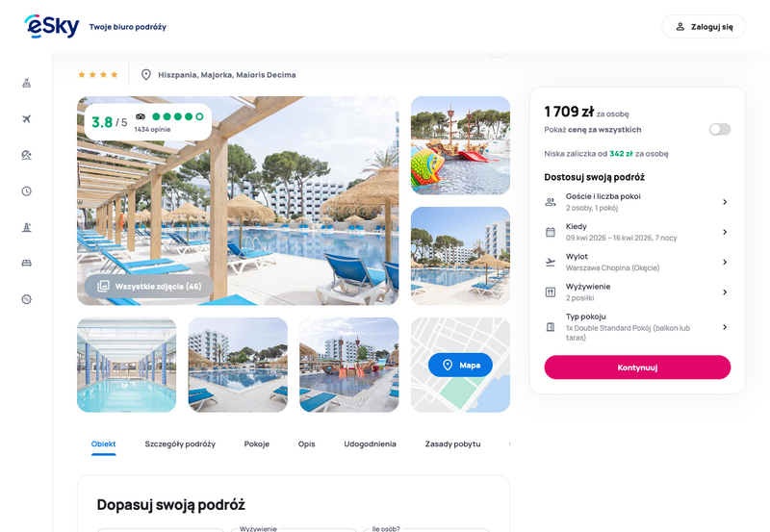Open the tower city-break sidebar icon
The width and height of the screenshot is (770, 532).
[27, 227]
